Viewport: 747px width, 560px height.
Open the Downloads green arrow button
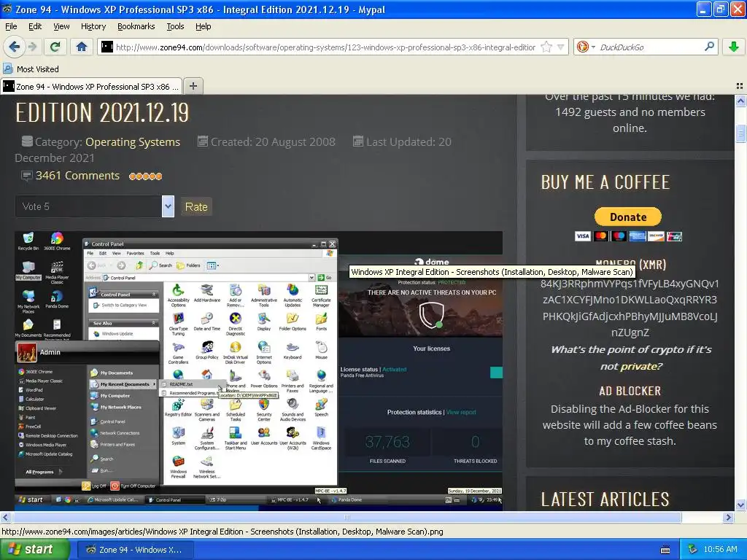734,47
